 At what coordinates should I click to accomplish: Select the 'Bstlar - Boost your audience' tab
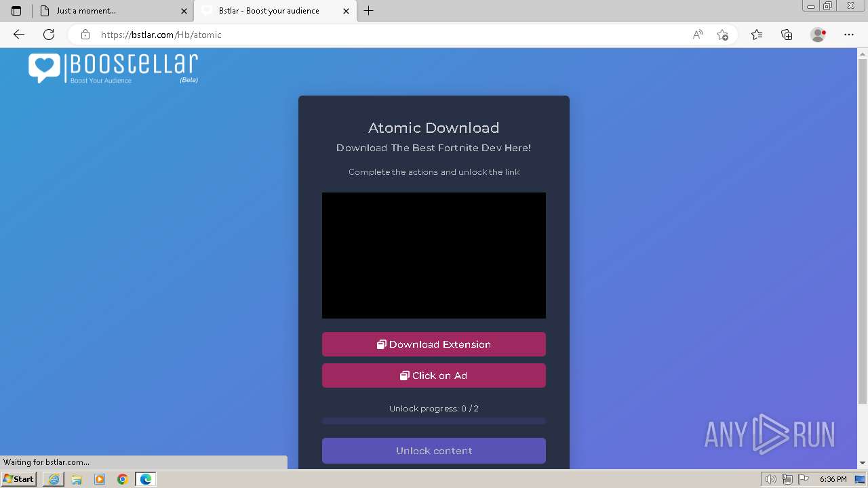tap(275, 11)
